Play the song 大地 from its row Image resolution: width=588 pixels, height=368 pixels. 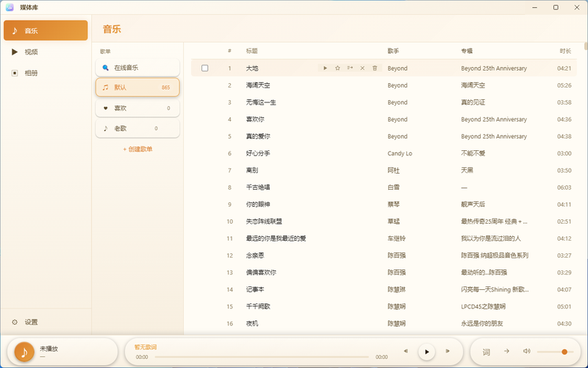325,68
